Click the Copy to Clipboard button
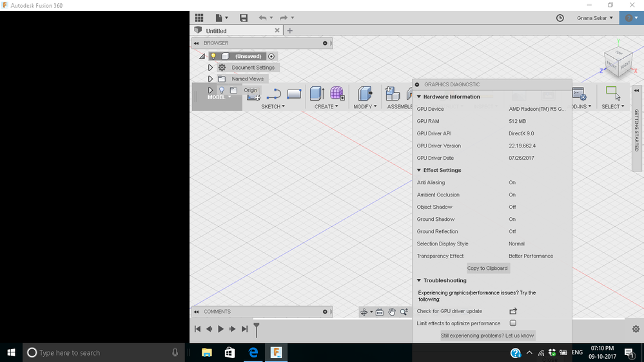Viewport: 644px width, 362px height. click(487, 268)
